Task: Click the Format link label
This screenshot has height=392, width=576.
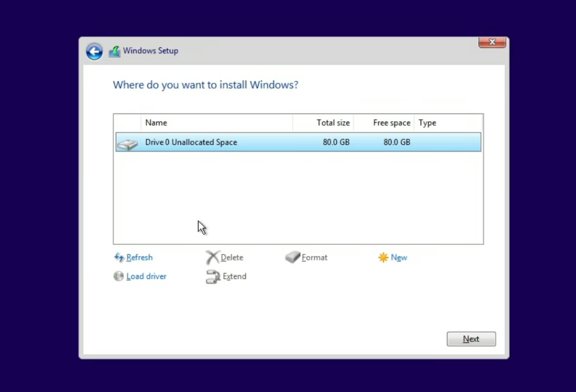Action: 315,258
